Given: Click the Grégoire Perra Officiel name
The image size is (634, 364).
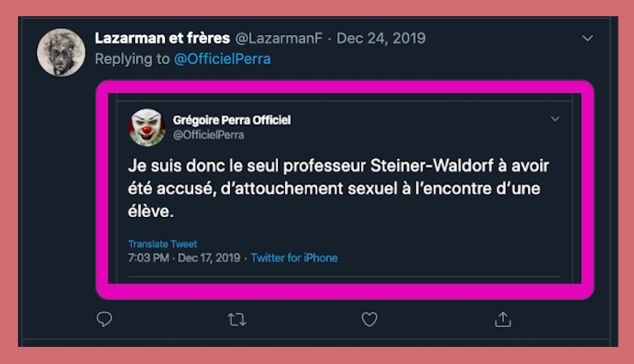Looking at the screenshot, I should point(232,120).
